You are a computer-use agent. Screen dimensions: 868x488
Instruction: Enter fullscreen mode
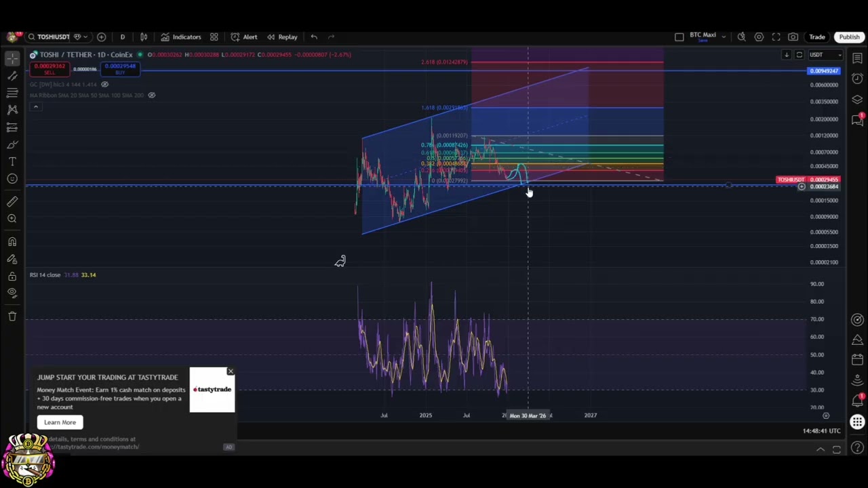tap(776, 37)
